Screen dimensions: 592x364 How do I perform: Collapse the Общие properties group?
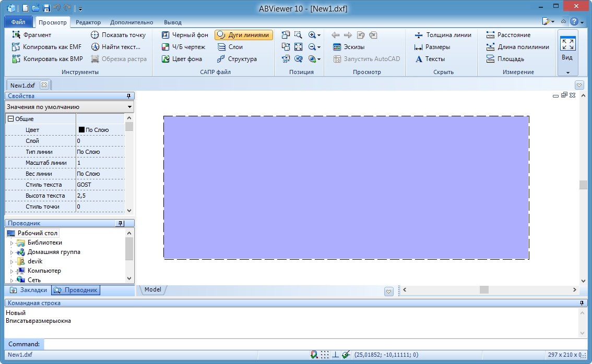point(10,119)
